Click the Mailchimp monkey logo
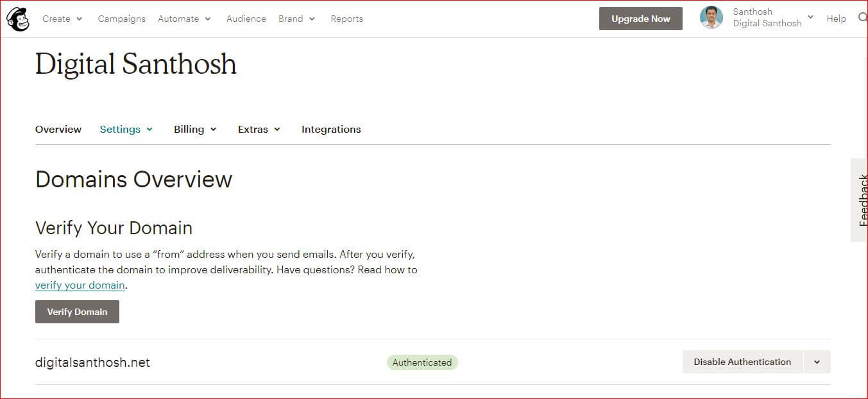 tap(17, 19)
